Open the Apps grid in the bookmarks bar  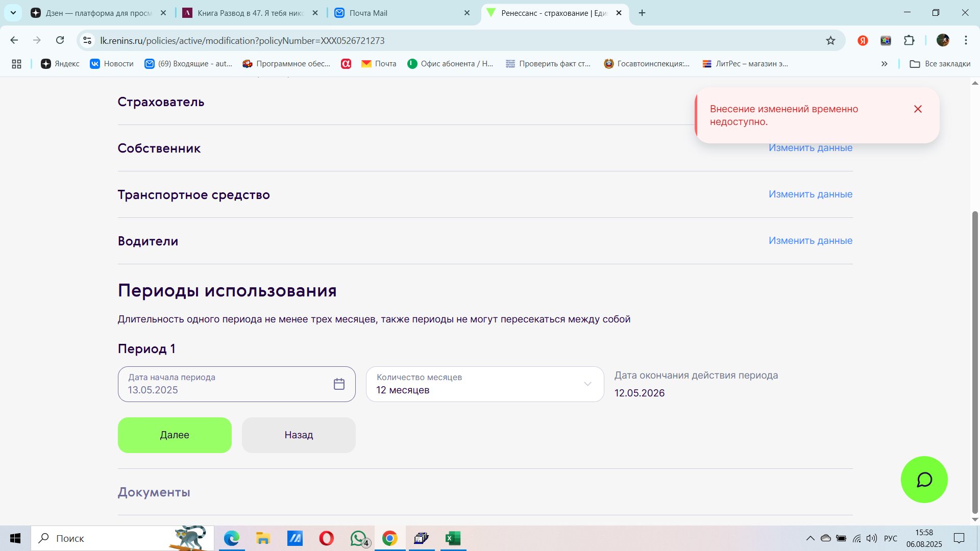click(16, 64)
